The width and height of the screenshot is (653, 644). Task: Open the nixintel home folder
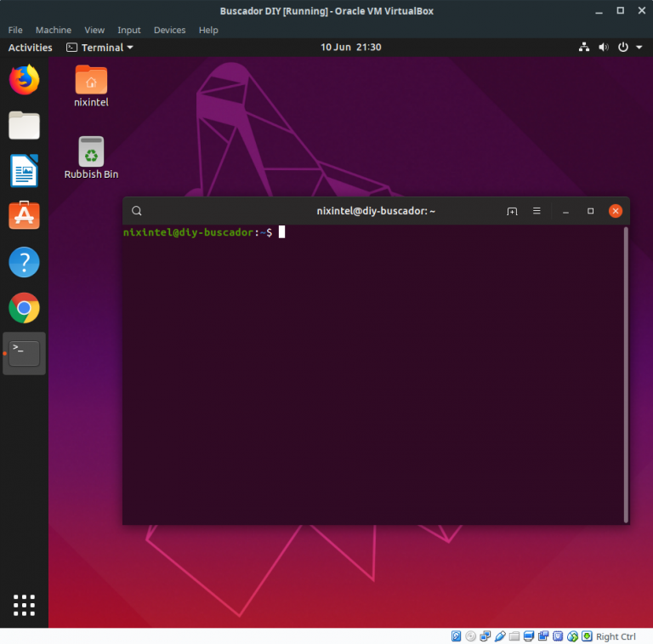91,81
